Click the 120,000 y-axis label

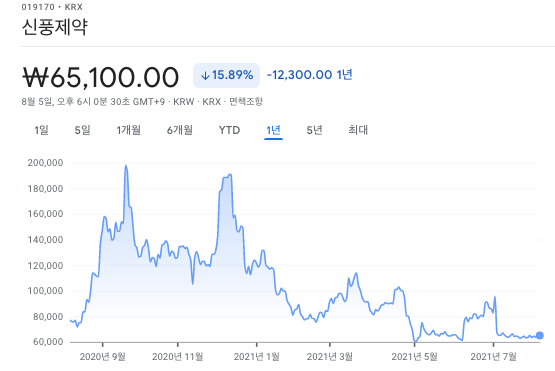click(x=45, y=265)
